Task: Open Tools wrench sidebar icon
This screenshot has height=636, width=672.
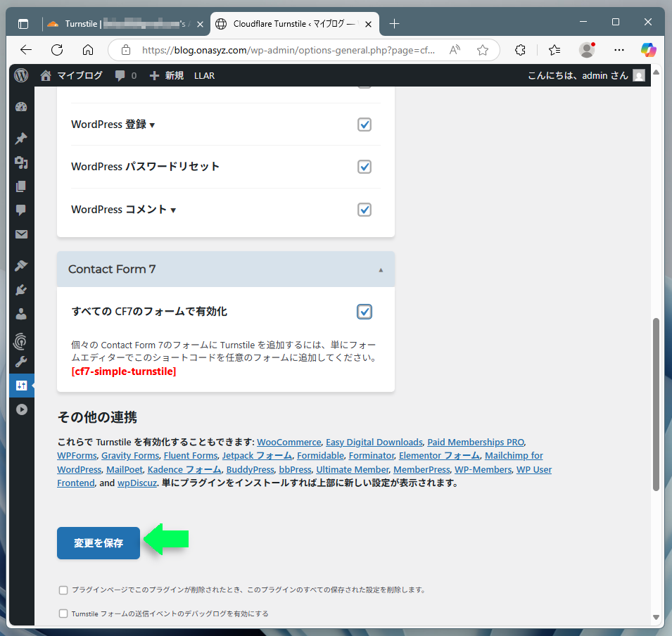Action: coord(21,362)
